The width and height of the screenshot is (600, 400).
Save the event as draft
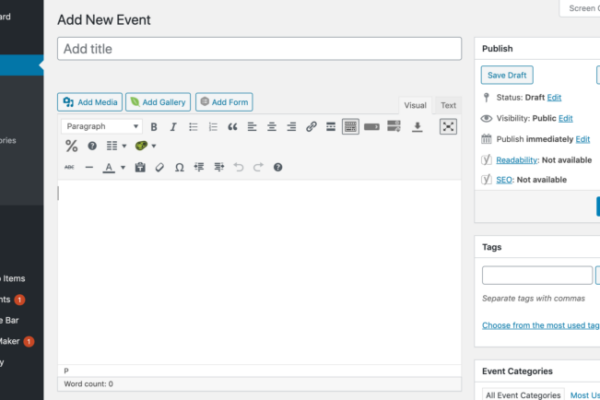point(507,75)
